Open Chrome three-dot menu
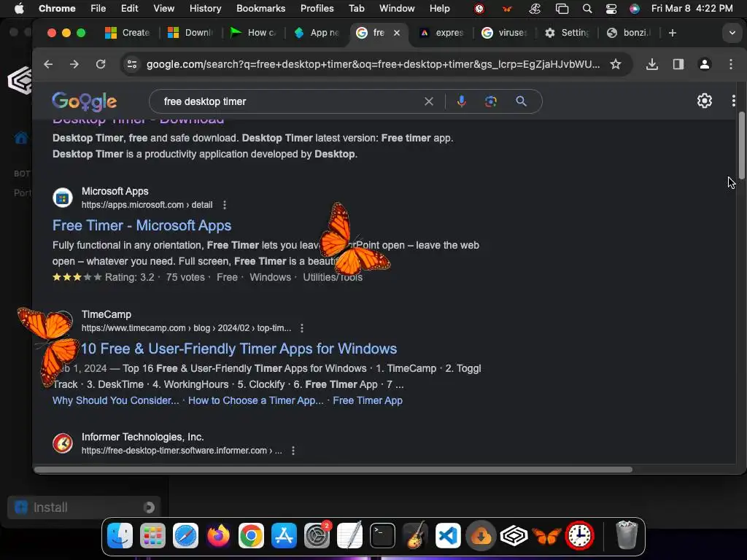The image size is (747, 560). pos(731,64)
